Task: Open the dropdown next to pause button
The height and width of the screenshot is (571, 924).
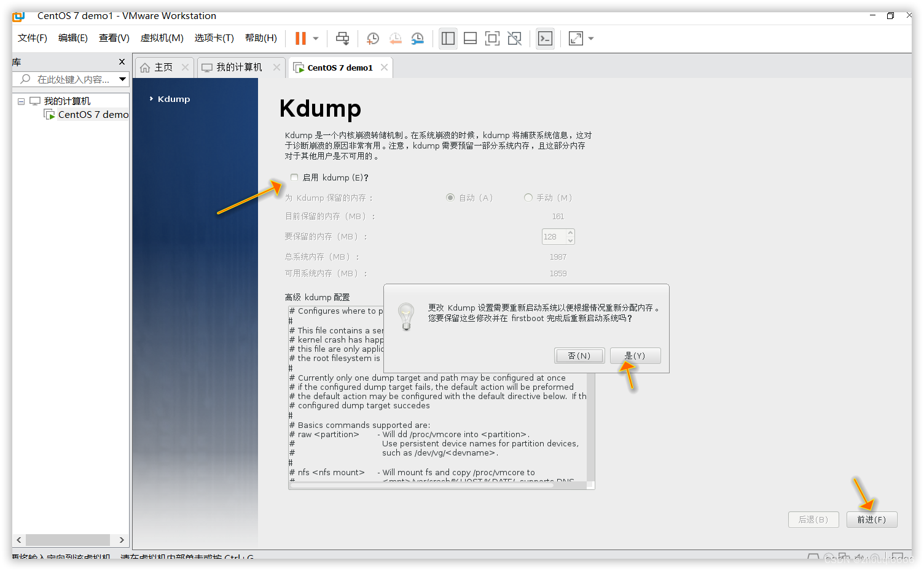Action: 316,39
